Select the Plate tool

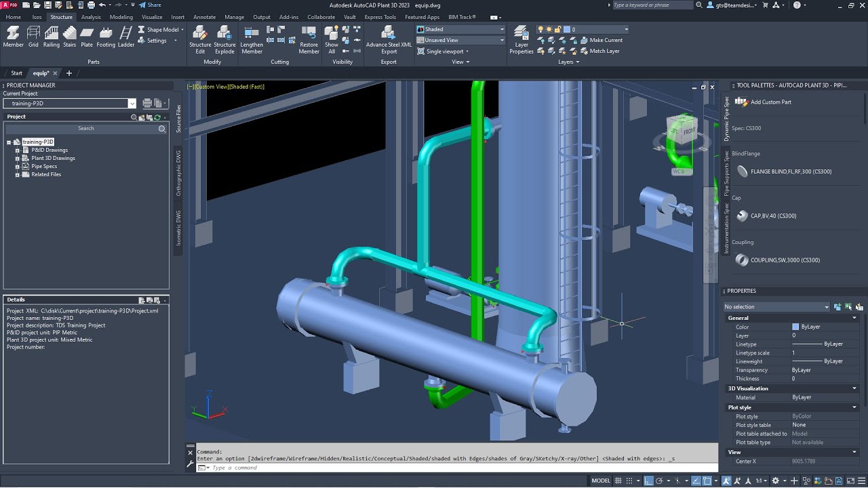tap(87, 37)
